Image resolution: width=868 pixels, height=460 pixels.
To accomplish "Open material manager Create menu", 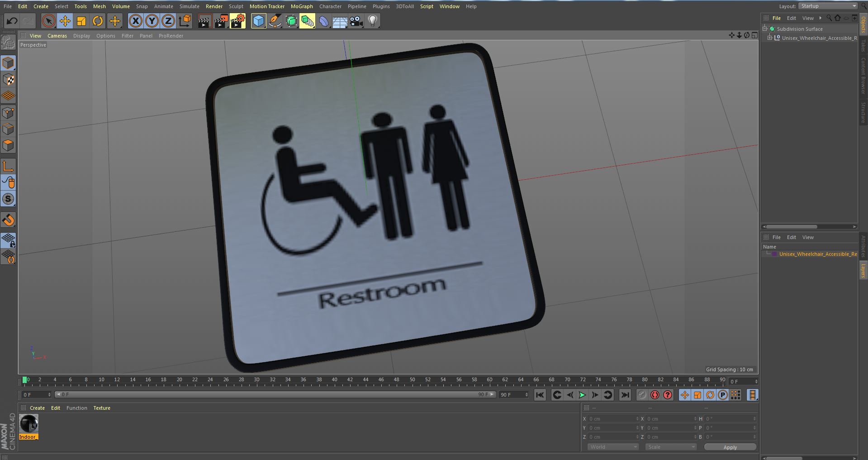I will [x=37, y=408].
